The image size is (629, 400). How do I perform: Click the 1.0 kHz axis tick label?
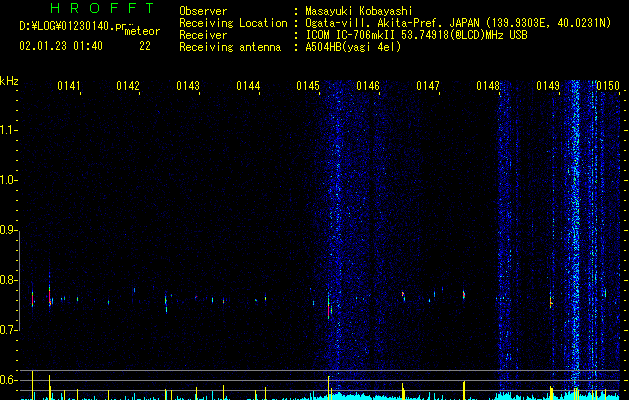click(8, 180)
